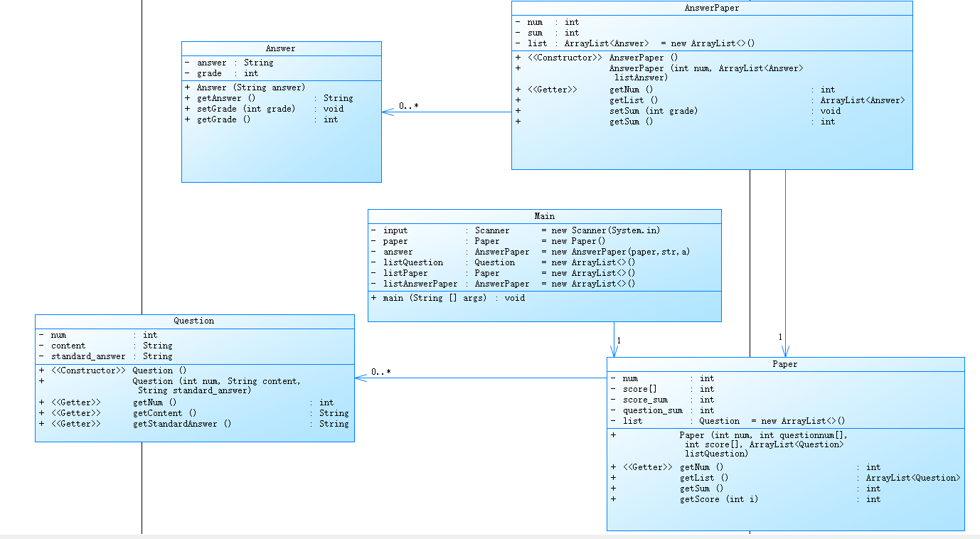The width and height of the screenshot is (980, 539).
Task: Select the Answer class title
Action: pyautogui.click(x=280, y=48)
